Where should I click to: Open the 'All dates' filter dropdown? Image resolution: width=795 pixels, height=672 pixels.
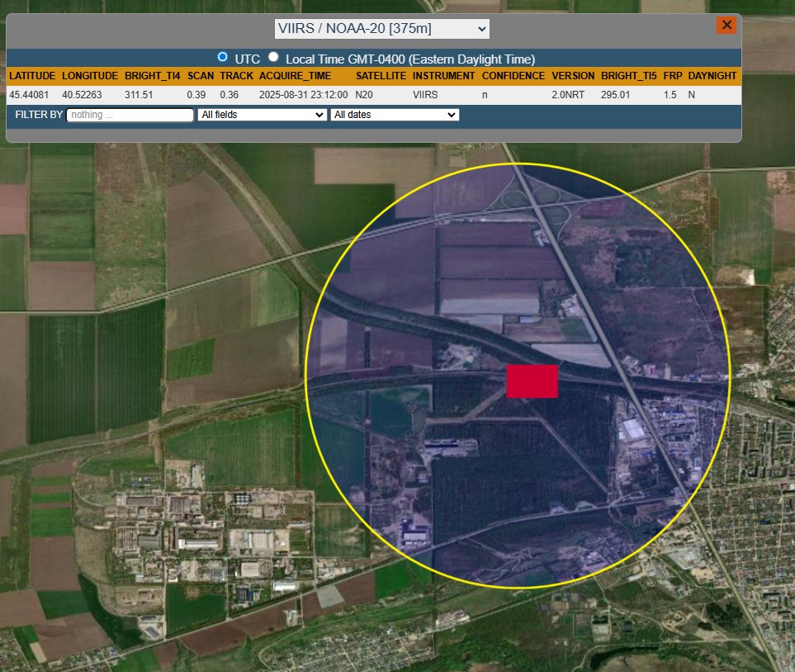point(394,115)
